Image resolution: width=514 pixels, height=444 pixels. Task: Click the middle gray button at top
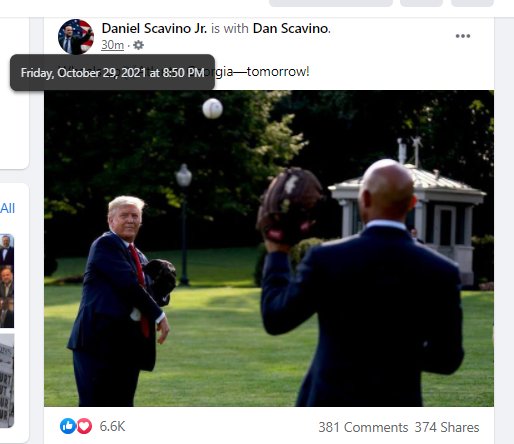(x=421, y=3)
